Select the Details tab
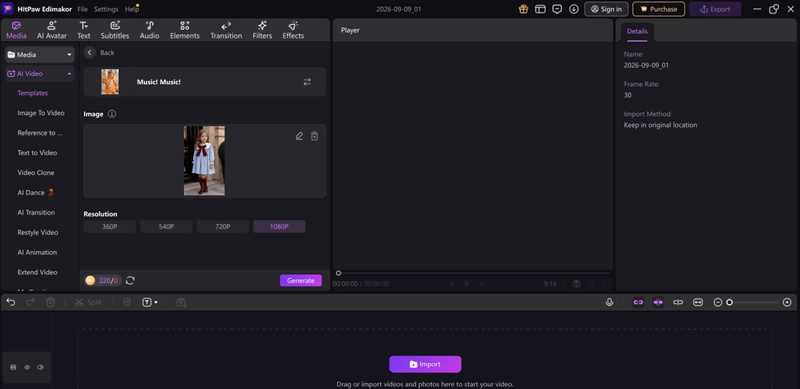Image resolution: width=800 pixels, height=389 pixels. point(637,31)
